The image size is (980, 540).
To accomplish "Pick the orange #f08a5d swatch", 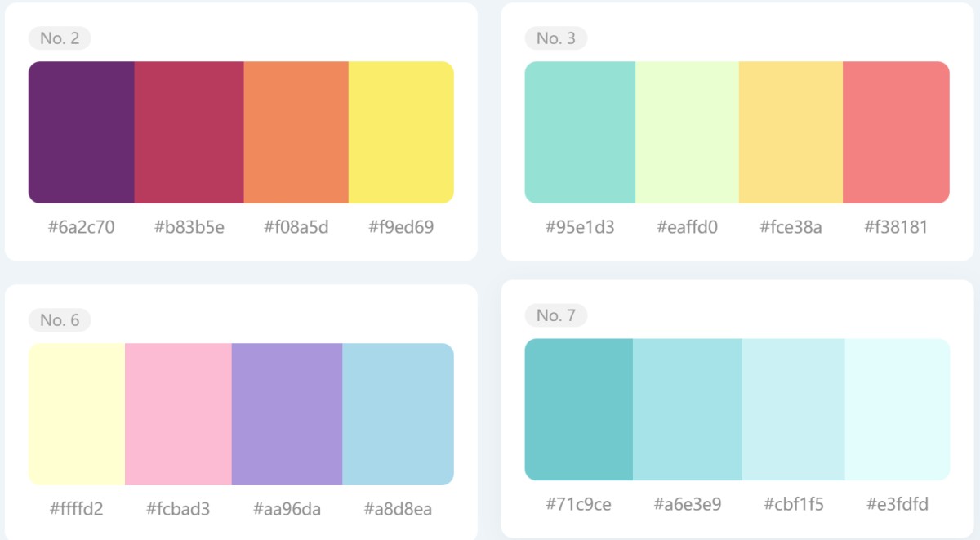I will point(296,132).
